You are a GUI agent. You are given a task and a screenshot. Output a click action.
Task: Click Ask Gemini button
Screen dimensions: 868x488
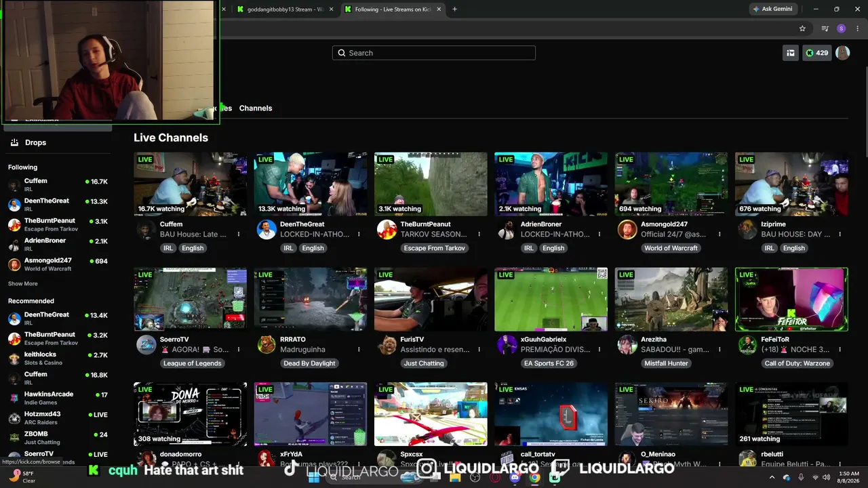tap(772, 9)
